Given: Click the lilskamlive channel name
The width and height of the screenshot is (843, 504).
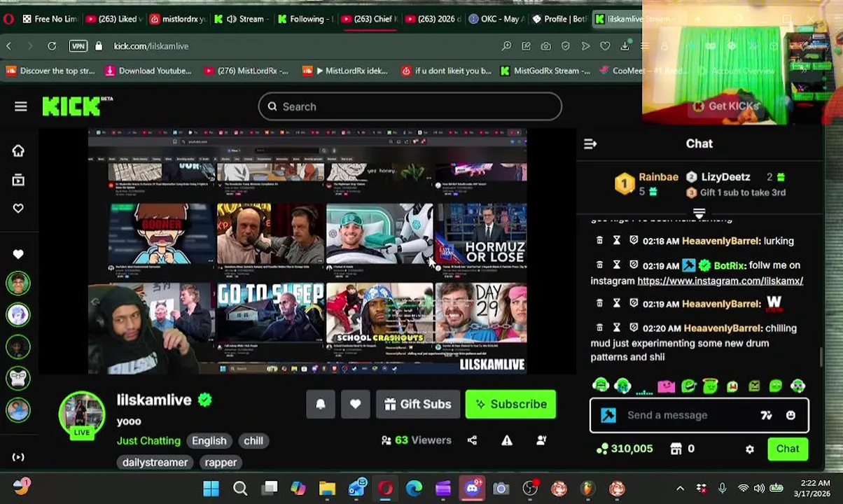Looking at the screenshot, I should click(x=154, y=400).
